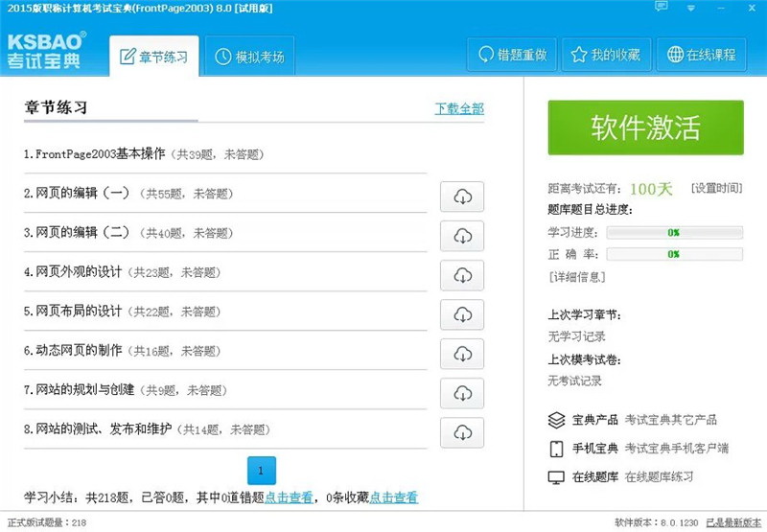Click 正式版试题量：218 in status bar

47,522
